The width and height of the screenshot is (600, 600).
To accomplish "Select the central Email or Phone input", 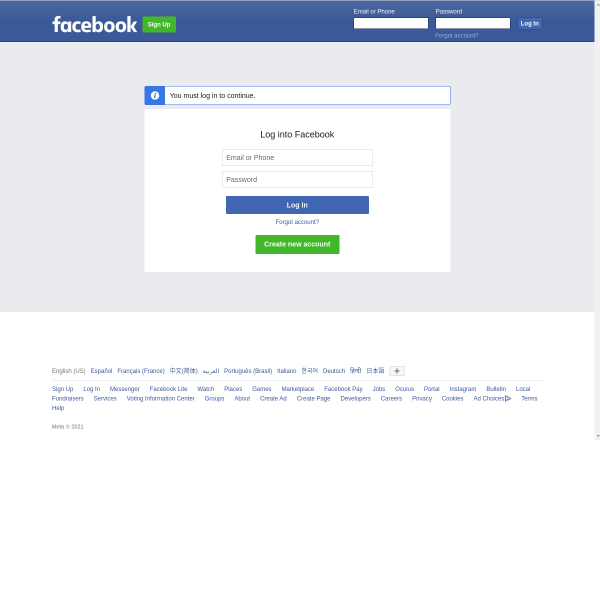I will tap(297, 157).
